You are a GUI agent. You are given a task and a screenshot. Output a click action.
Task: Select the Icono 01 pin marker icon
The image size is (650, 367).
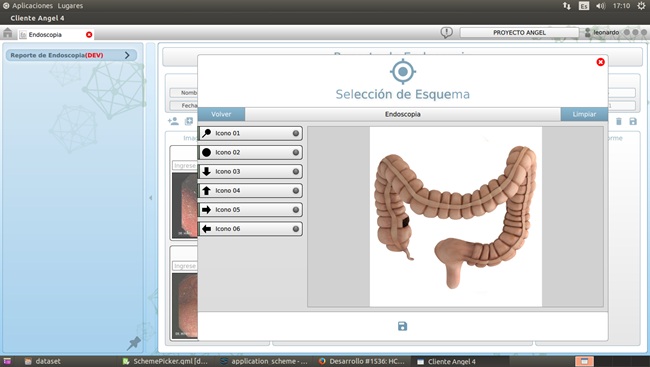[206, 133]
